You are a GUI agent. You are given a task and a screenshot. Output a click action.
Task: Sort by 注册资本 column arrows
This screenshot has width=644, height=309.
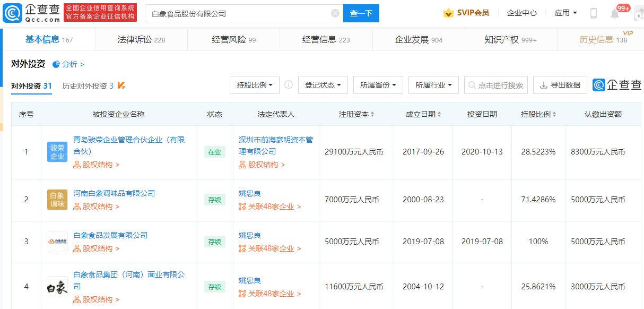(372, 114)
